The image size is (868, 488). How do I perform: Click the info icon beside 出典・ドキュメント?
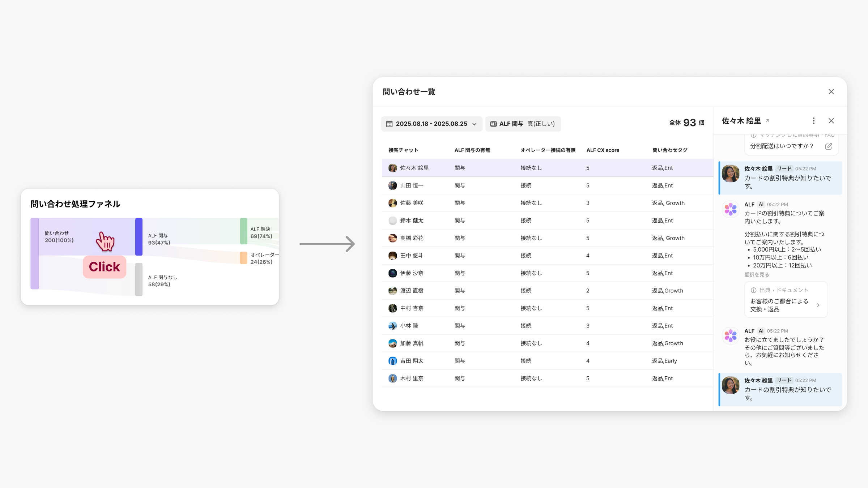753,290
